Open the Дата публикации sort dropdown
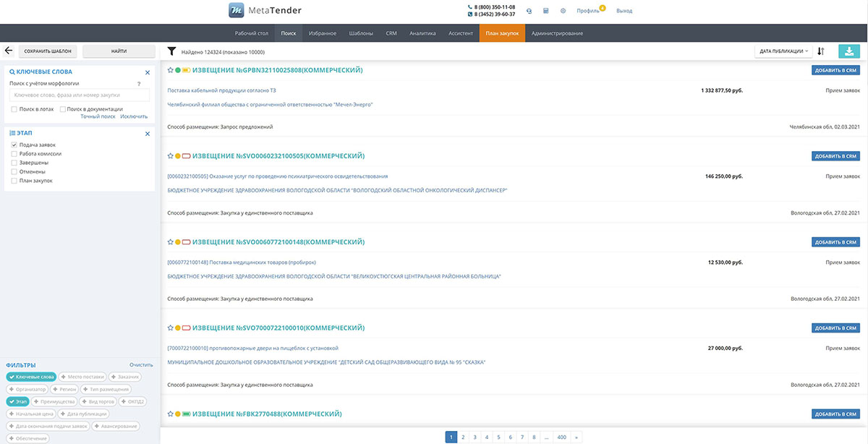 coord(784,51)
